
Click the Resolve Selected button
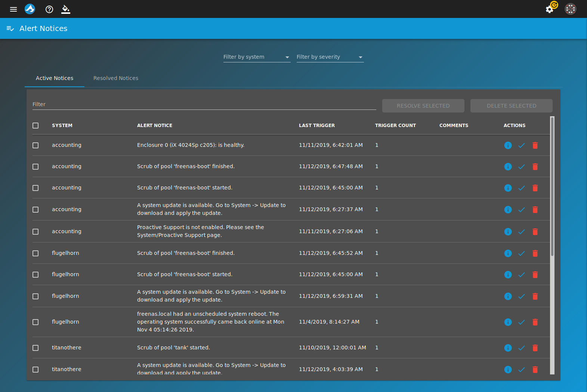click(x=423, y=106)
